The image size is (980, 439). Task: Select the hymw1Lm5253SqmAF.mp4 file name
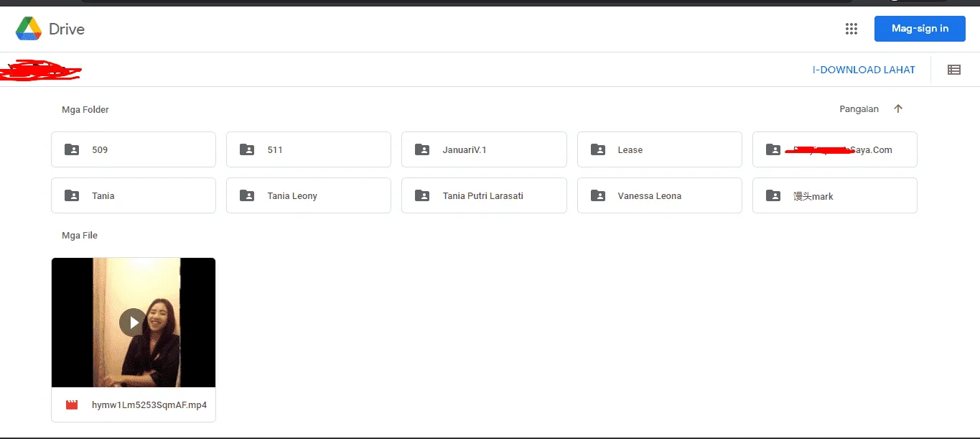[149, 405]
